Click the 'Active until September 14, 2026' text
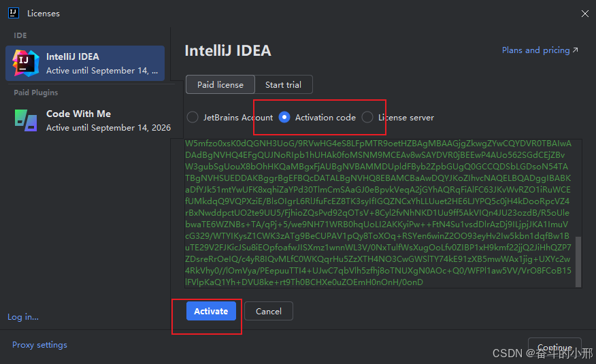The image size is (596, 364). click(108, 128)
